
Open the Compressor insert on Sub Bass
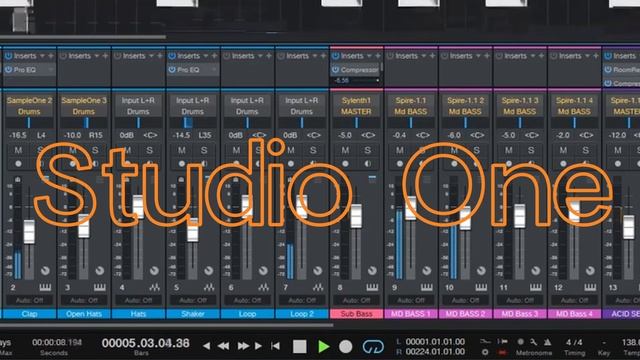point(355,70)
